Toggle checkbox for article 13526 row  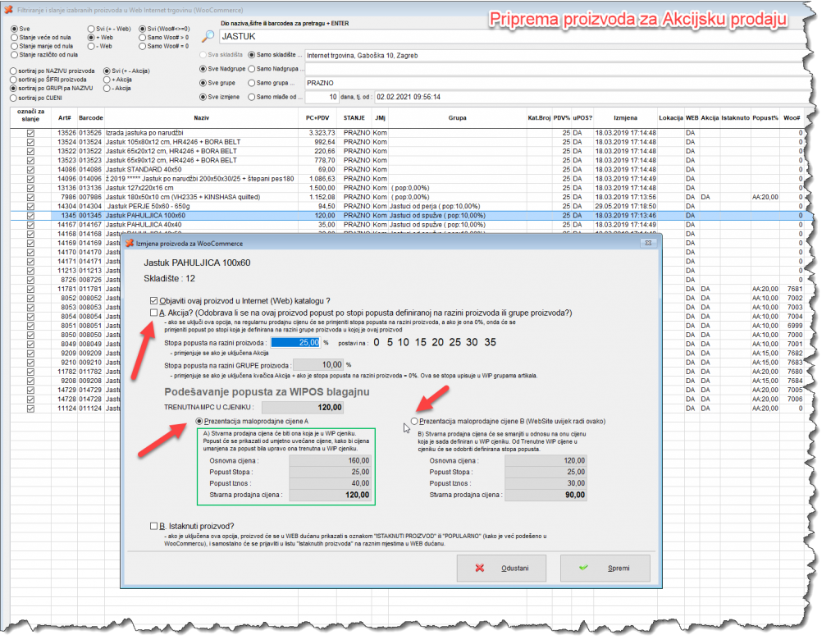[30, 132]
